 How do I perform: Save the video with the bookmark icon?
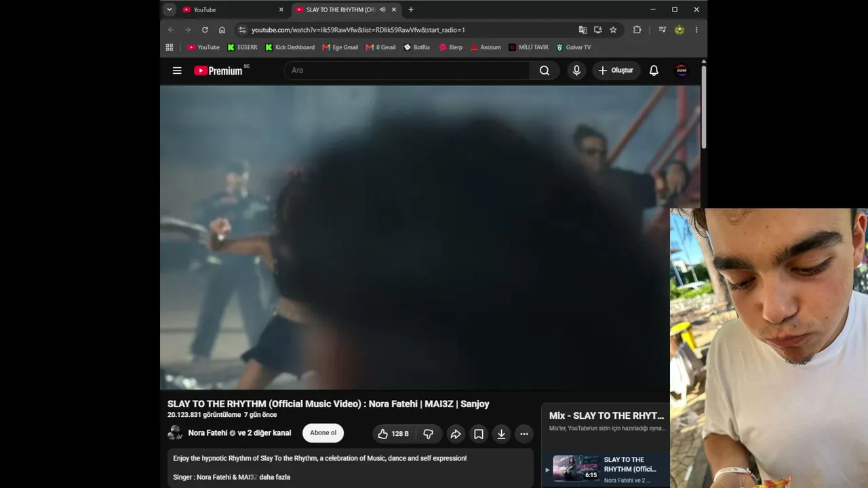479,434
